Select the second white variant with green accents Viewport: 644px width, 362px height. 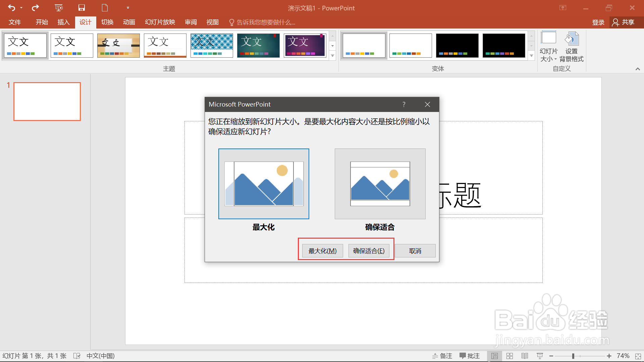pos(411,45)
